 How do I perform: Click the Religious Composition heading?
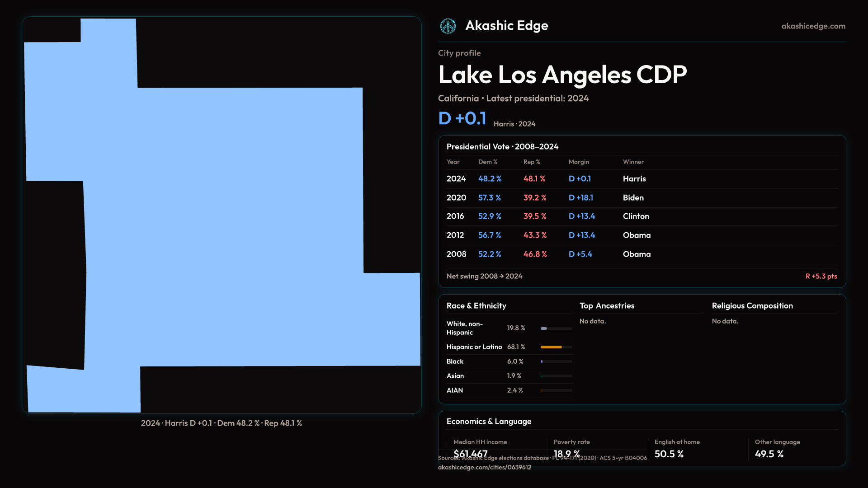pos(752,306)
